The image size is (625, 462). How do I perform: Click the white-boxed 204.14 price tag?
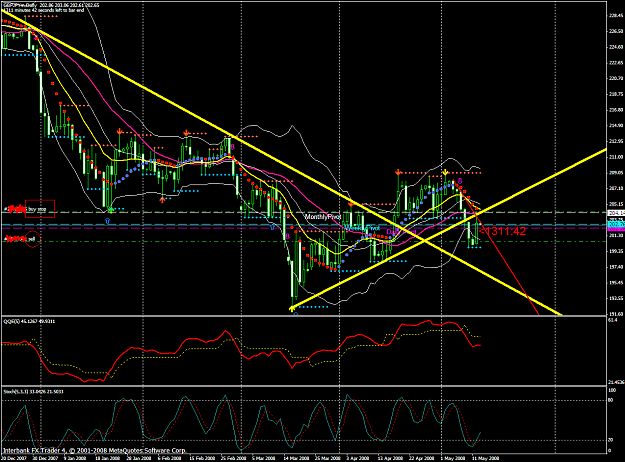point(615,213)
